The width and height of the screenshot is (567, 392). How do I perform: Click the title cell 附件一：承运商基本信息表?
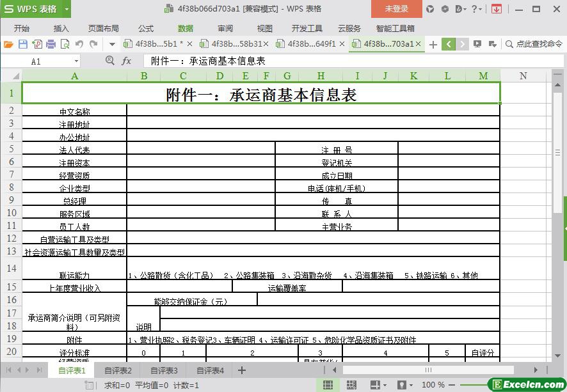(261, 93)
